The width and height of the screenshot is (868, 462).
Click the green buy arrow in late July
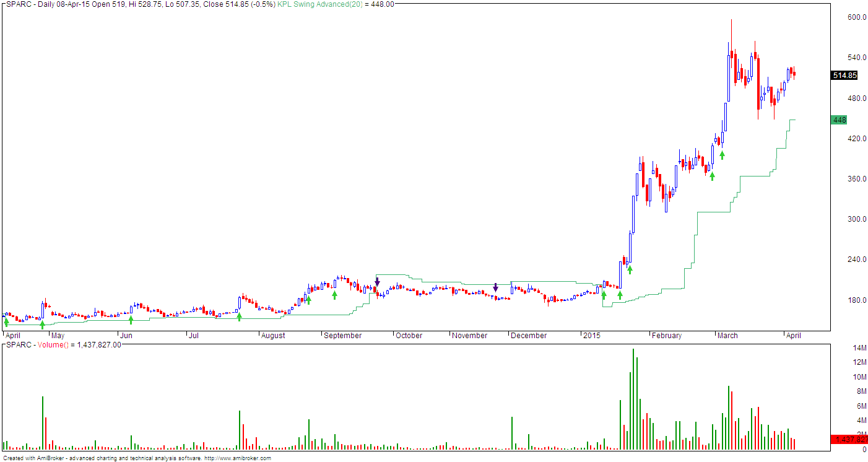239,316
